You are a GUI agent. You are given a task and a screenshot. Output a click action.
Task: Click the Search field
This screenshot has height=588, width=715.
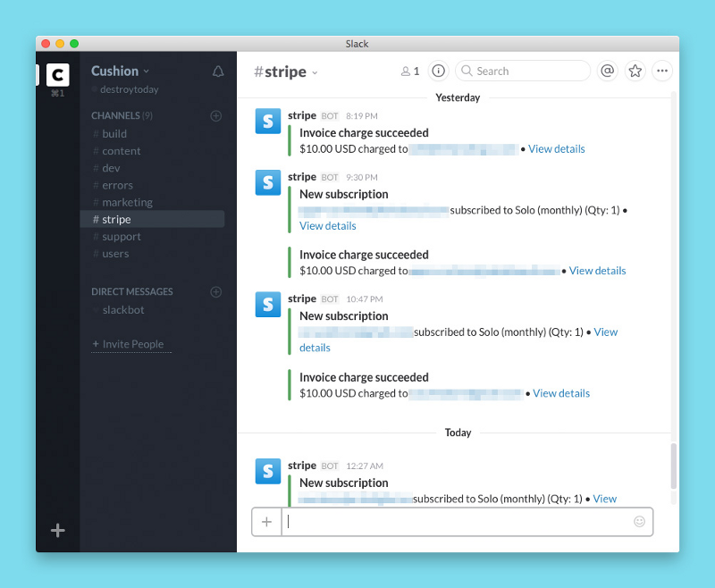[x=523, y=71]
